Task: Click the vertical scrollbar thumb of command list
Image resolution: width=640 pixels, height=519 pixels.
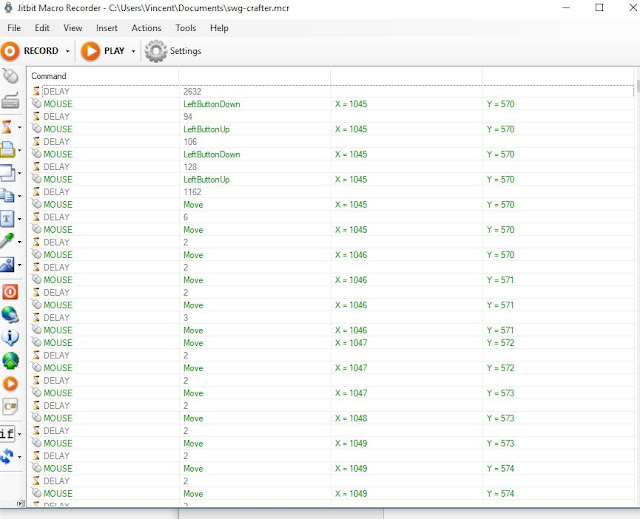Action: pyautogui.click(x=638, y=86)
